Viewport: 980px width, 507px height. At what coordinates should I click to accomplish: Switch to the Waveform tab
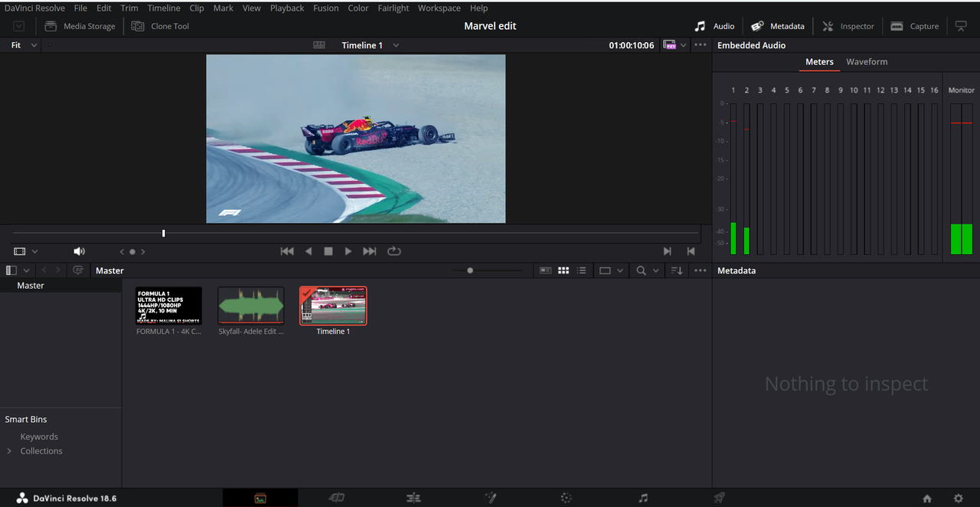(x=867, y=62)
